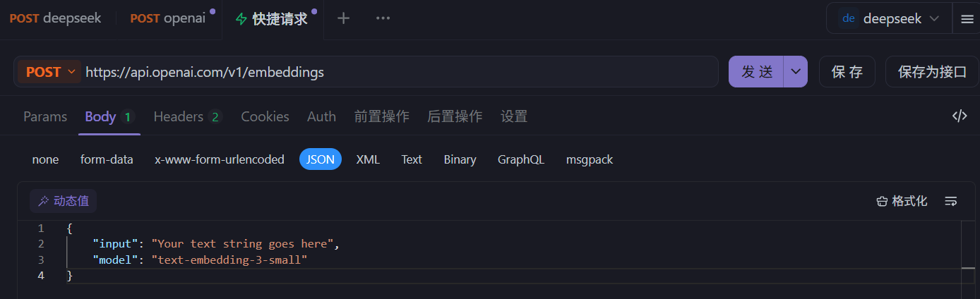The width and height of the screenshot is (980, 299).
Task: Click the 发送 send button
Action: (x=757, y=72)
